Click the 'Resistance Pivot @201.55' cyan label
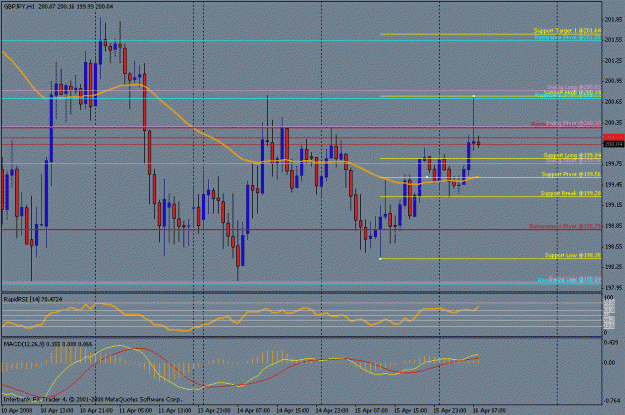The height and width of the screenshot is (415, 625). click(x=568, y=37)
